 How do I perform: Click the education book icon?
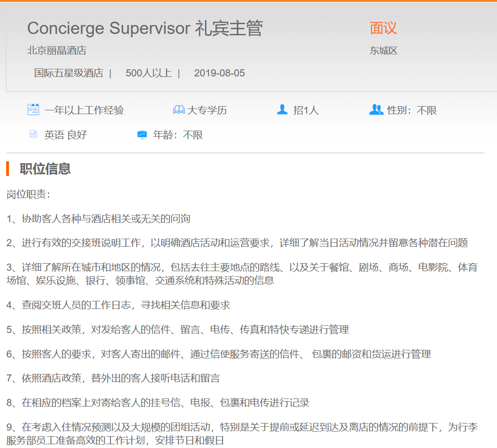tap(179, 110)
